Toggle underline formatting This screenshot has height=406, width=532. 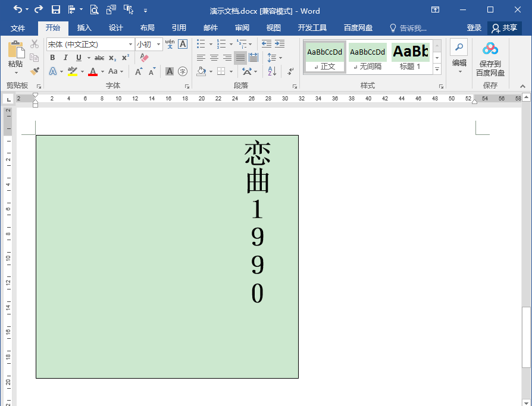[x=79, y=58]
